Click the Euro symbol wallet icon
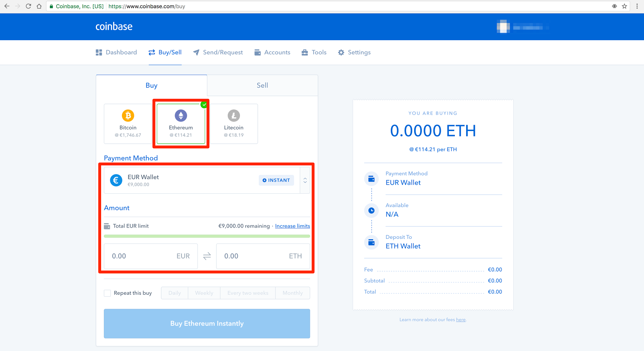Screen dimensions: 644x351 [x=116, y=180]
